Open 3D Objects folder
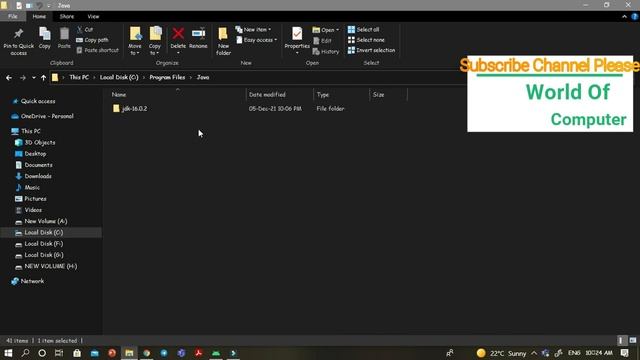This screenshot has height=360, width=640. click(x=35, y=142)
